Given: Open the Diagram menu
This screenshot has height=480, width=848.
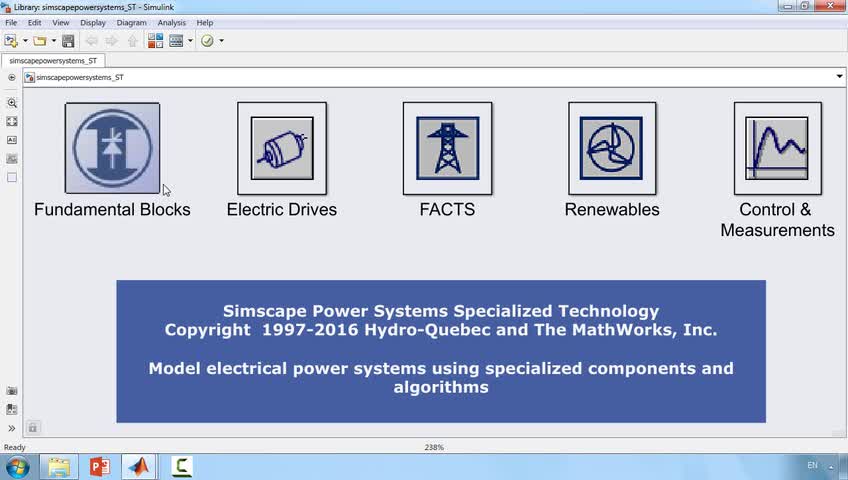Looking at the screenshot, I should click(131, 23).
